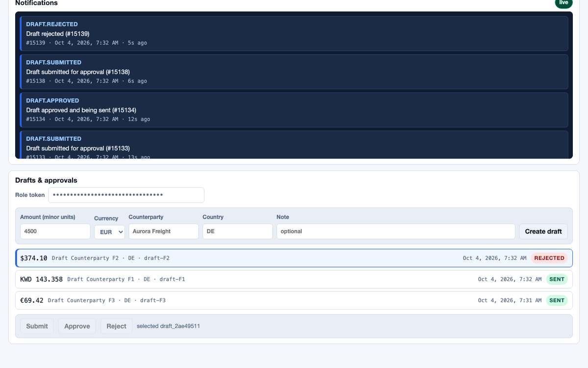Viewport: 588px width, 368px height.
Task: Select the $374.10 draft-F2 row
Action: pos(294,258)
